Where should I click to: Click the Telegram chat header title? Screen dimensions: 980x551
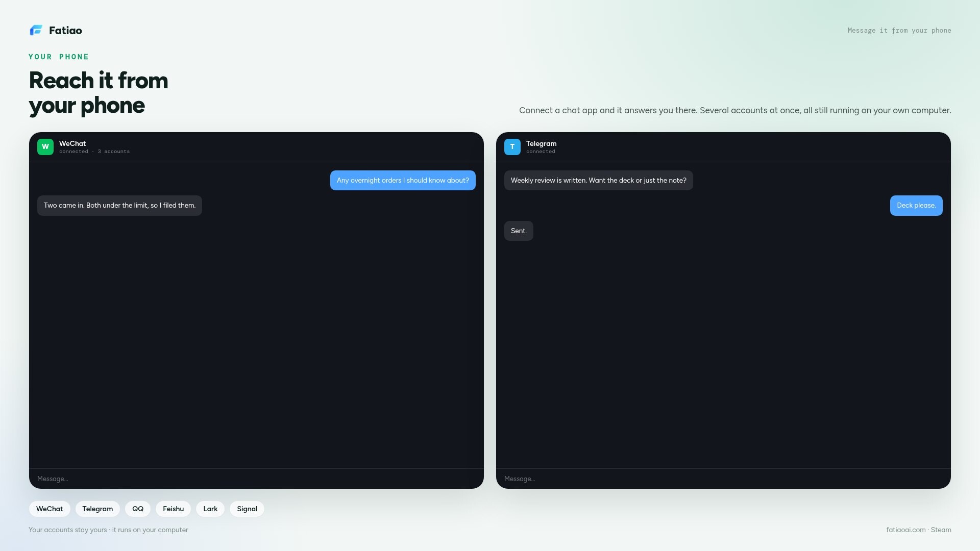tap(541, 143)
